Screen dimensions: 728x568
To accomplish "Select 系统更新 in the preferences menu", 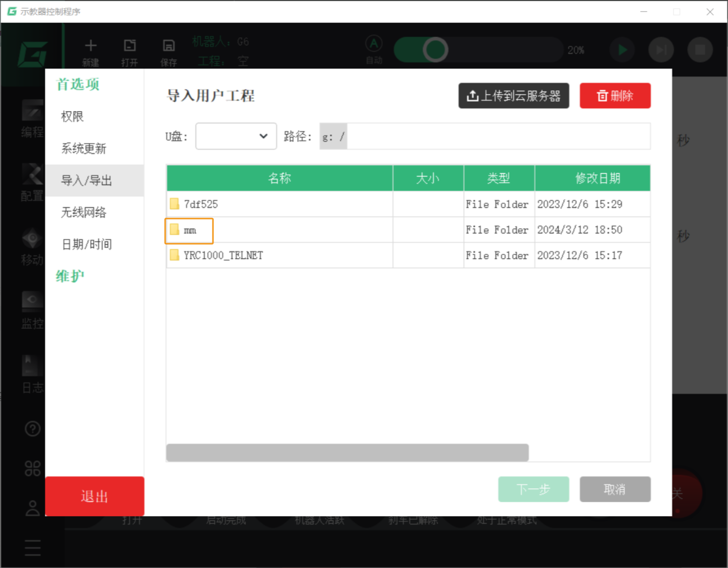I will pos(84,149).
